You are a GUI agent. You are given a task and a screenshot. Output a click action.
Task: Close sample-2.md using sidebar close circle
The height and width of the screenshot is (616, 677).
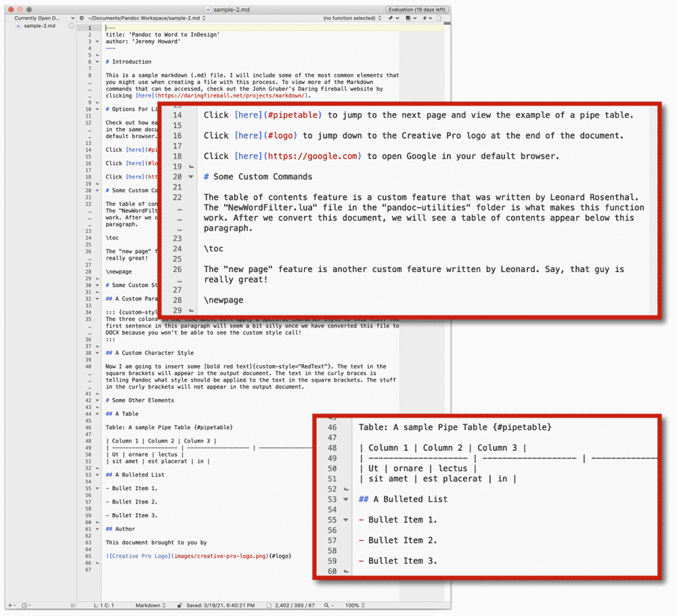(71, 26)
